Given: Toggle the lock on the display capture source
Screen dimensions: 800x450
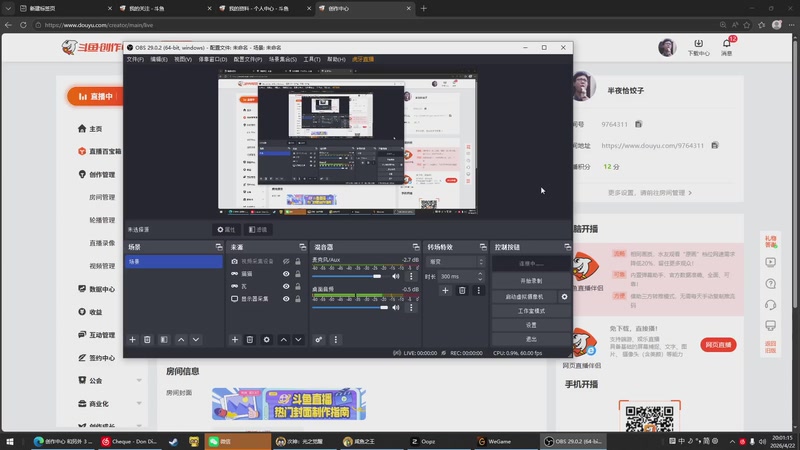Looking at the screenshot, I should pyautogui.click(x=298, y=299).
